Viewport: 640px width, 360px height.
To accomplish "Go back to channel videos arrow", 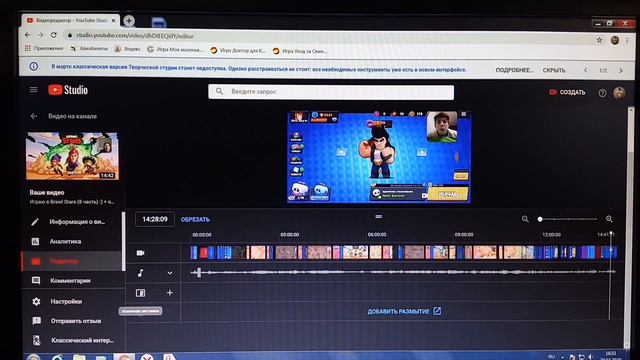I will click(33, 116).
